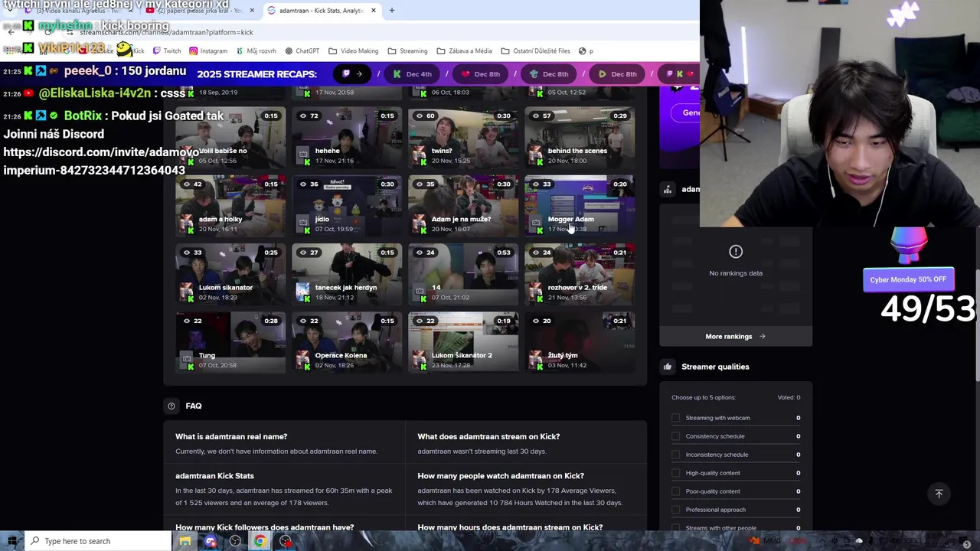
Task: Click the Windows Start button
Action: pos(12,541)
